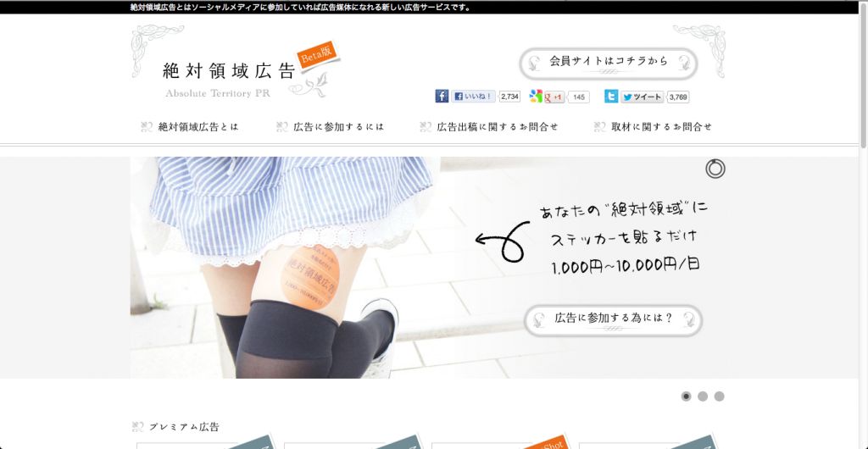Viewport: 868px width, 449px height.
Task: Open the Facebook icon link
Action: (x=442, y=97)
